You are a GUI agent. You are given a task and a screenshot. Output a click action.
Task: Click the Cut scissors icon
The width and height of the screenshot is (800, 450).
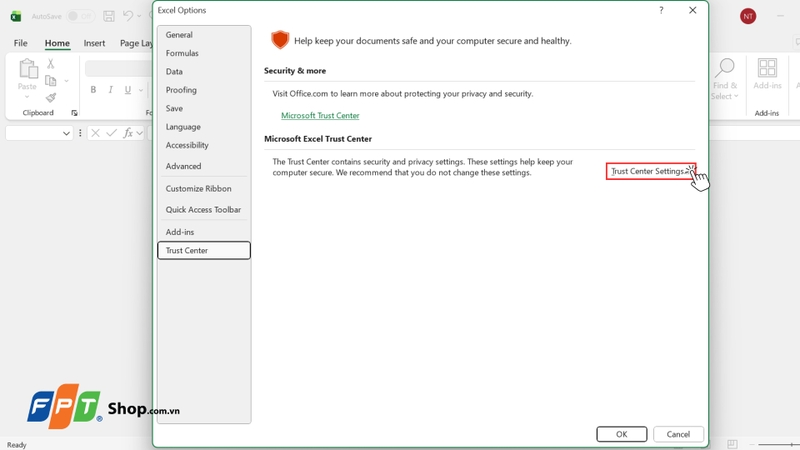pyautogui.click(x=51, y=64)
